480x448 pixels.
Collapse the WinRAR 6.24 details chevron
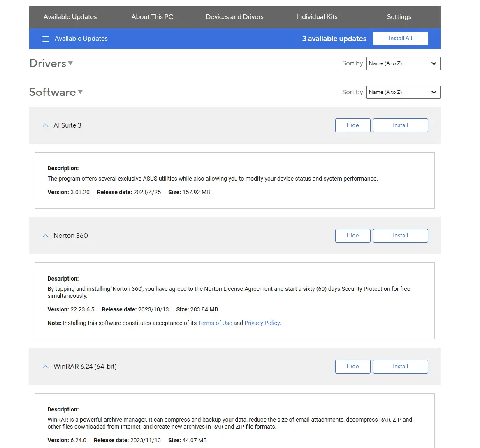[x=46, y=367]
